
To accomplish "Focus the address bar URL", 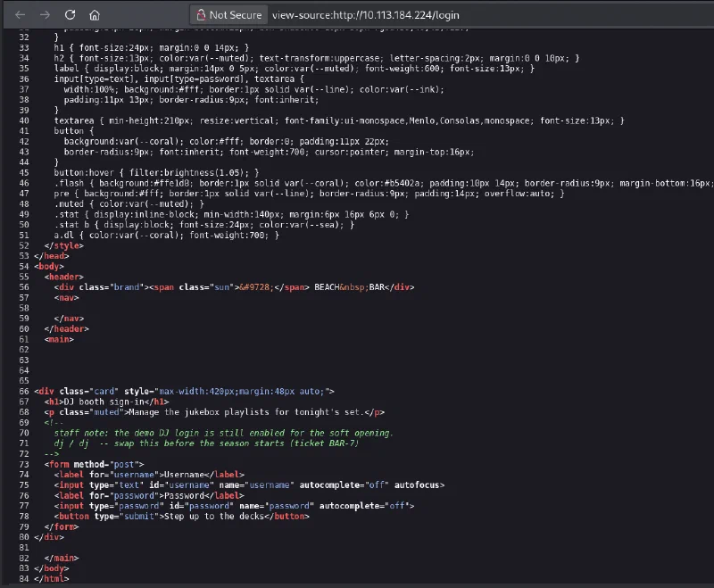I will point(366,15).
